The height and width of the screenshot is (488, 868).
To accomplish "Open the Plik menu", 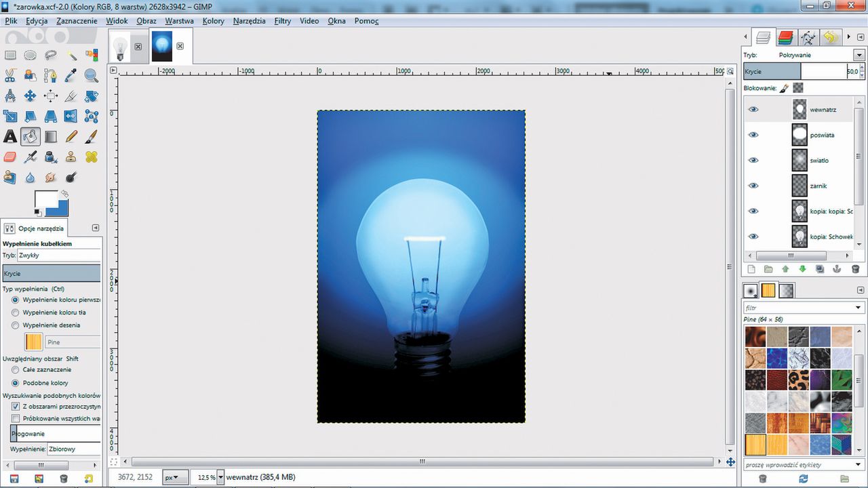I will [11, 21].
